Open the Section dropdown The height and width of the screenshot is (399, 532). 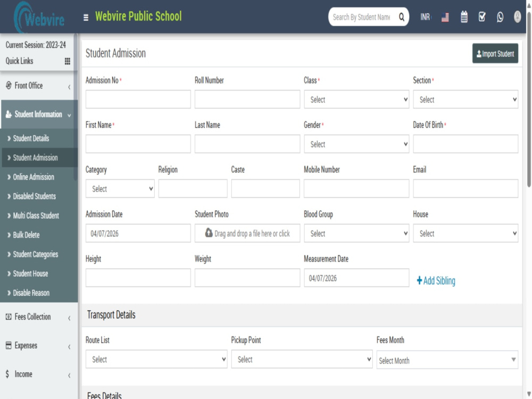click(465, 99)
